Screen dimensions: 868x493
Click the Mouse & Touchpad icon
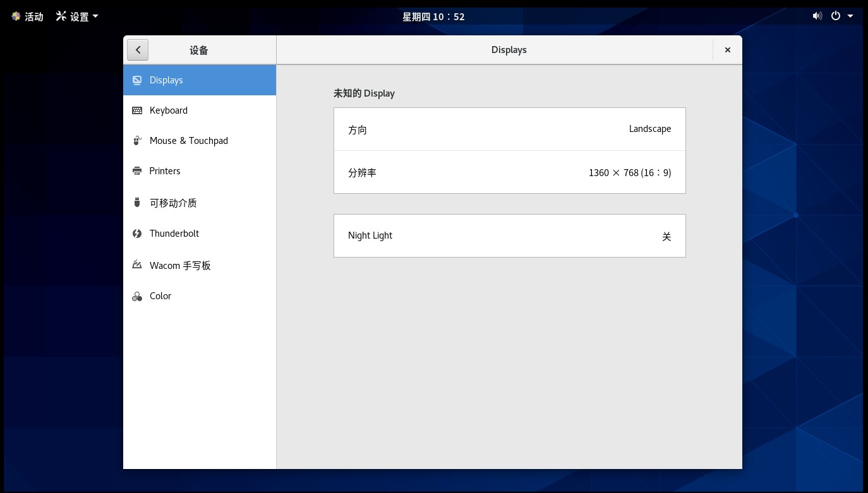(x=137, y=141)
